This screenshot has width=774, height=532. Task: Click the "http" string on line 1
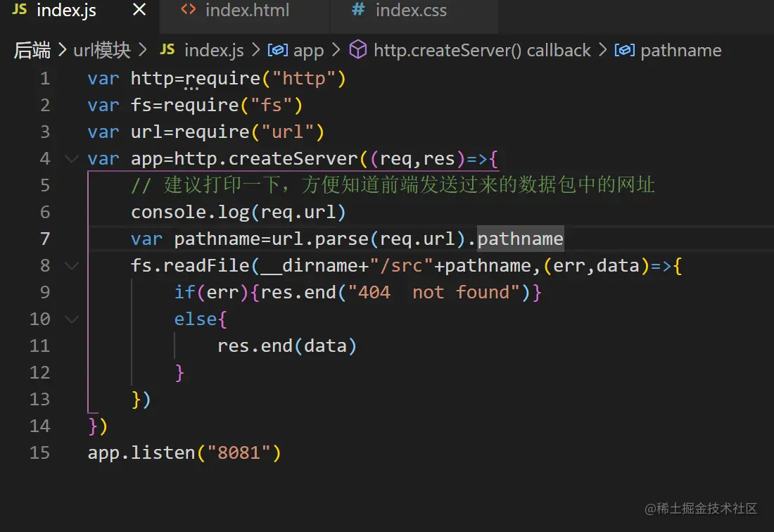[303, 79]
